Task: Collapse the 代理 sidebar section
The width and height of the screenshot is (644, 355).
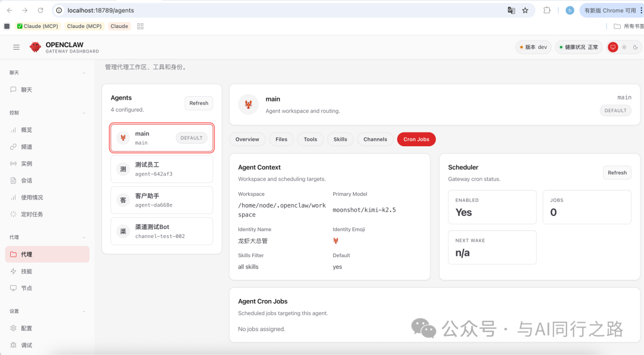Action: coord(83,237)
